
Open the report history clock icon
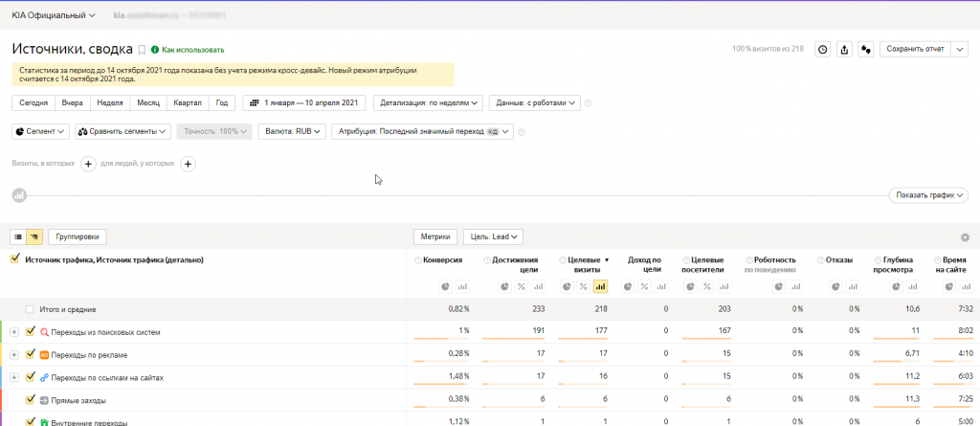click(822, 50)
